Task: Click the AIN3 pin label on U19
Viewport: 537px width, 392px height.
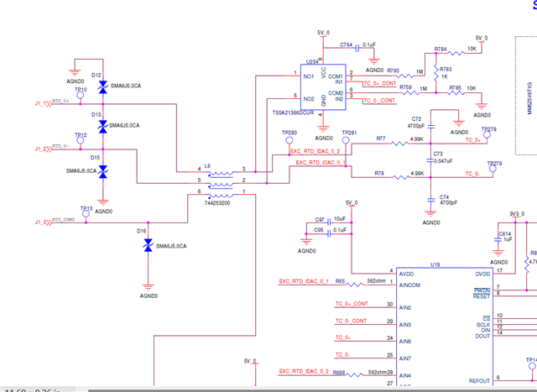Action: [x=404, y=325]
